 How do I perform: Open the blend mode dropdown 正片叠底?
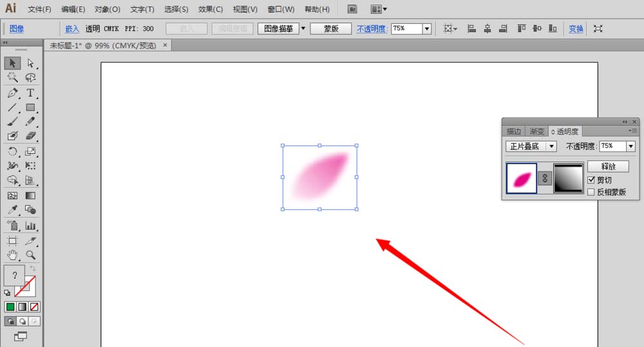click(531, 146)
